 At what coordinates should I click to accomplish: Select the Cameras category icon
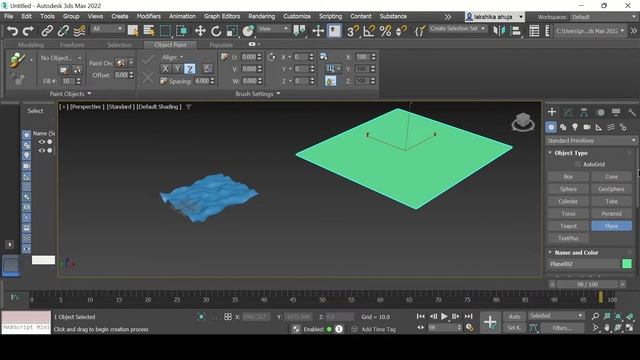[587, 127]
